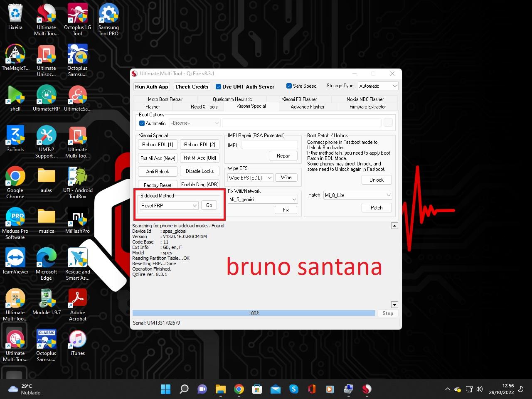The image size is (532, 399).
Task: Open the 3uTools desktop icon
Action: pyautogui.click(x=15, y=139)
